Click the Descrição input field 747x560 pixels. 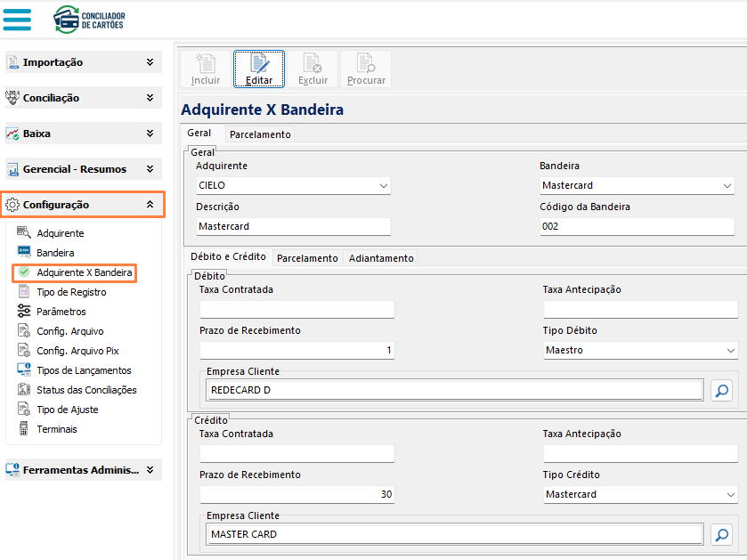293,226
